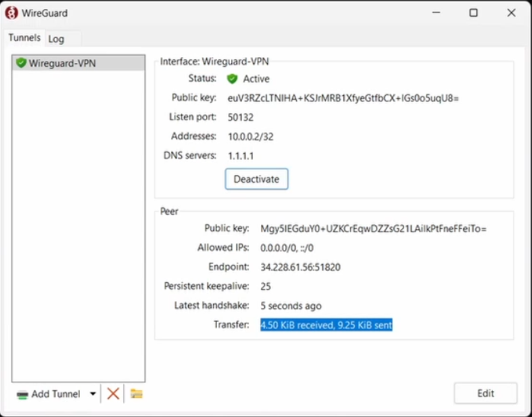The width and height of the screenshot is (532, 417).
Task: Click the export tunnels to zip folder icon
Action: click(x=136, y=394)
